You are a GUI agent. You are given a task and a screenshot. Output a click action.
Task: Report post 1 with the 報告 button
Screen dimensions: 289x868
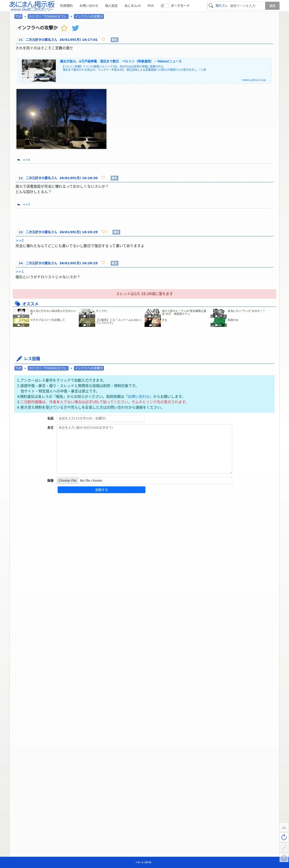(x=115, y=40)
